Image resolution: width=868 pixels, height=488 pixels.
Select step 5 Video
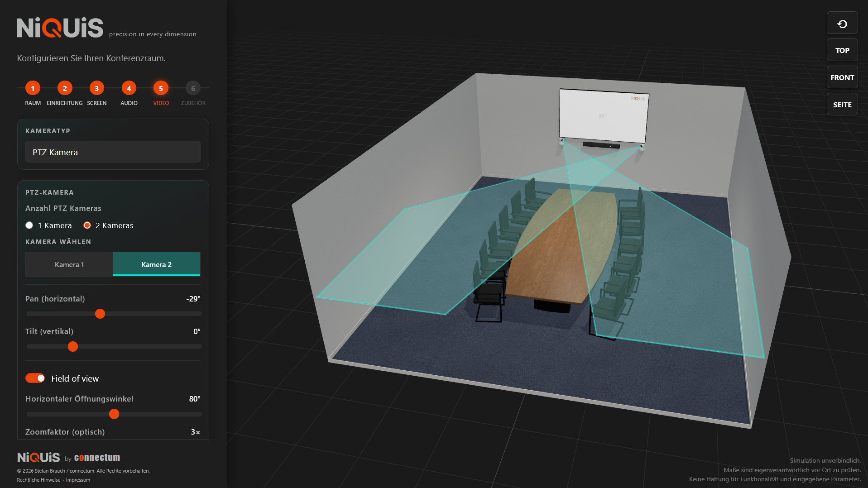(161, 88)
